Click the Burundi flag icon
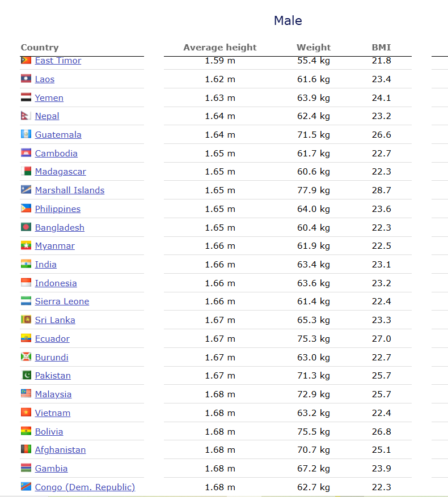448x497 pixels. tap(26, 357)
